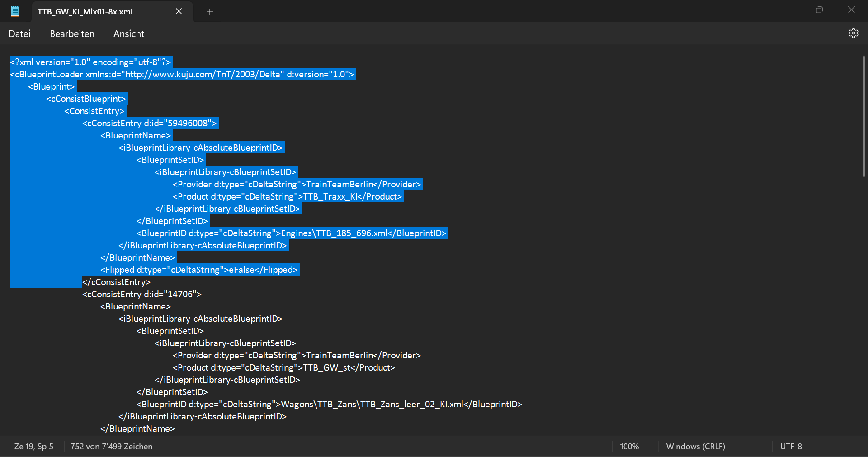868x457 pixels.
Task: Click the Notepad app icon in title bar
Action: click(x=15, y=11)
